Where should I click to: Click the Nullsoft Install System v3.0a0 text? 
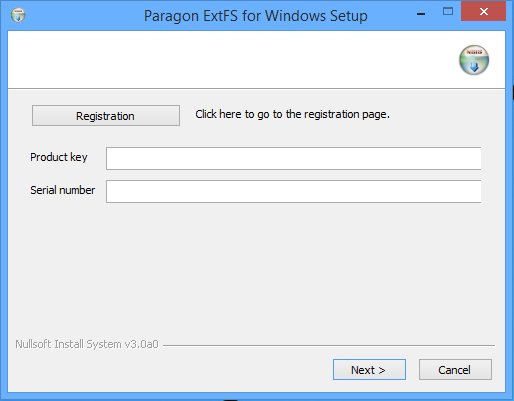87,344
